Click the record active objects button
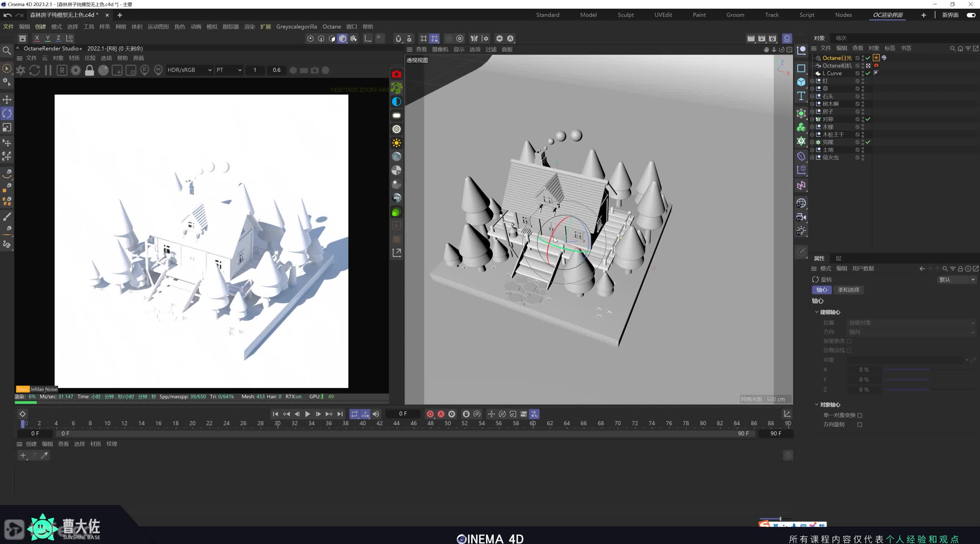The image size is (980, 544). (430, 414)
